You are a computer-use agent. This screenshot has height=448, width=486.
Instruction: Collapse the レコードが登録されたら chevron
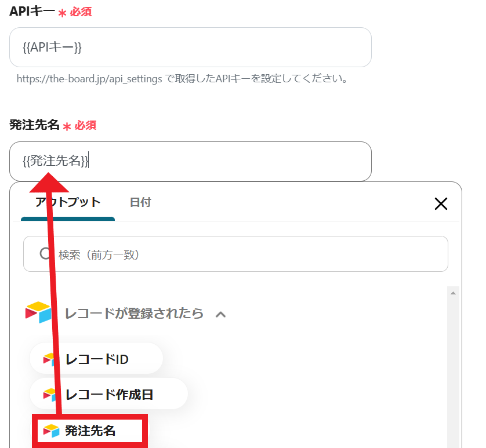click(221, 315)
